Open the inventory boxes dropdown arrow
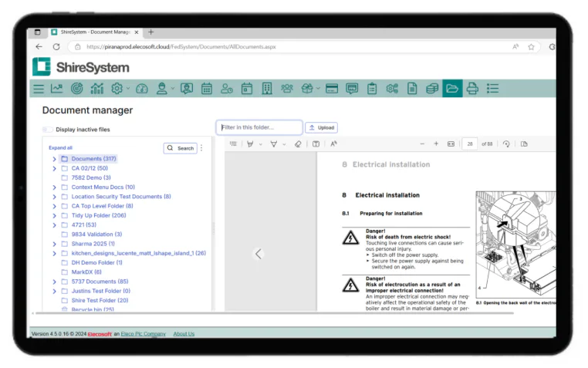Viewport: 588px width, 368px height. (x=318, y=89)
